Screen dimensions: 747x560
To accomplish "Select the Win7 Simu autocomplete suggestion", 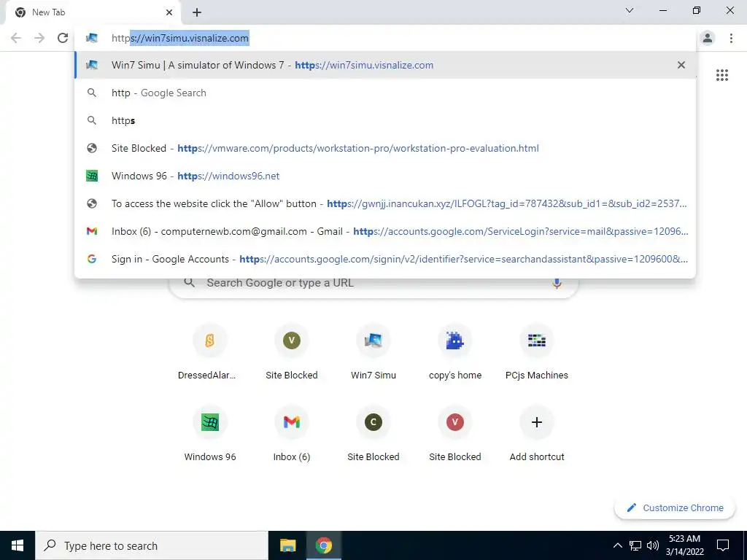I will pyautogui.click(x=385, y=65).
